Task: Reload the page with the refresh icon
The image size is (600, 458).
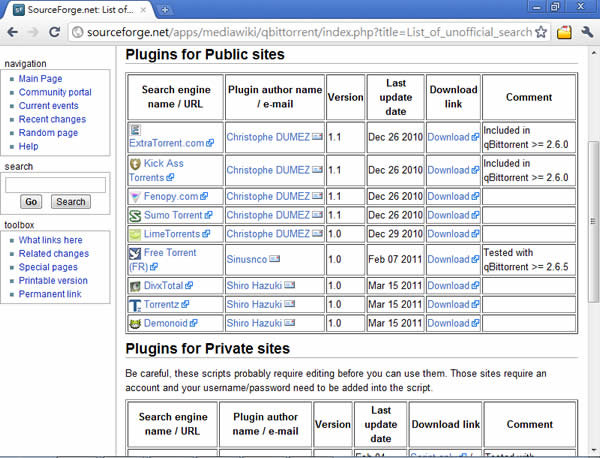Action: [54, 32]
